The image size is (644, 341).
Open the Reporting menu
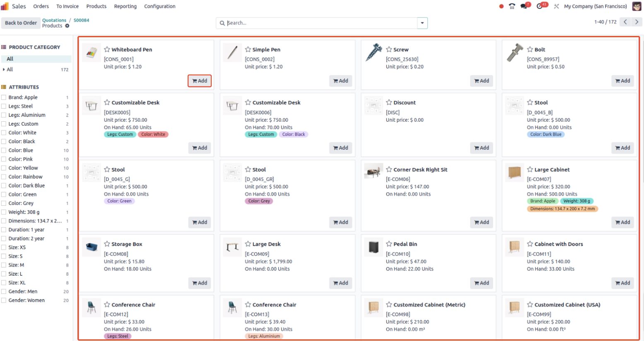coord(125,6)
